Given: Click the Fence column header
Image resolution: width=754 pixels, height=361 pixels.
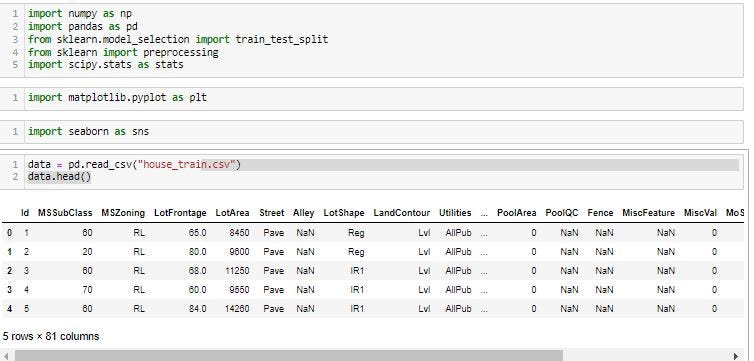Looking at the screenshot, I should pos(600,213).
